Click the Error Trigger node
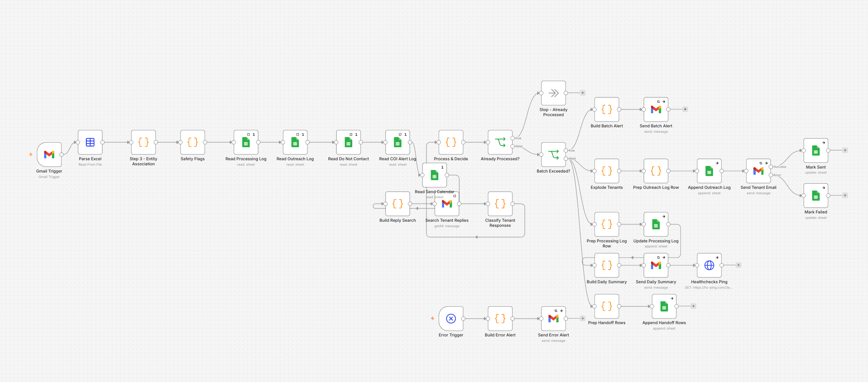868x382 pixels. pos(451,318)
